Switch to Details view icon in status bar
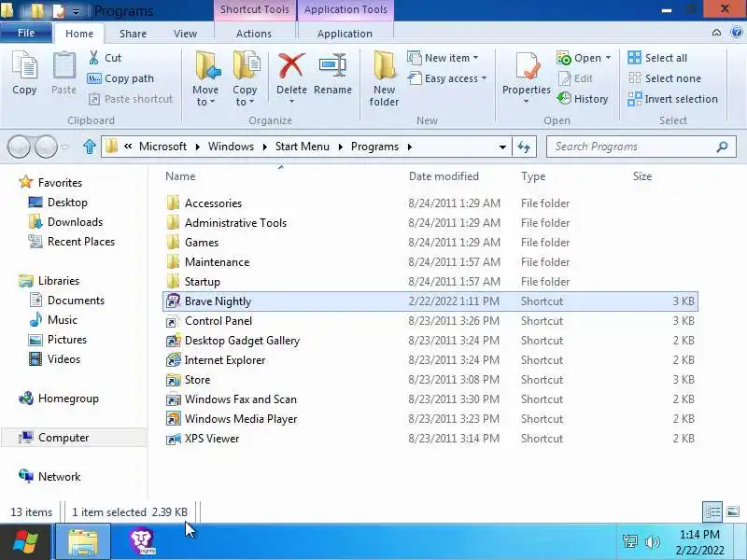 tap(712, 511)
